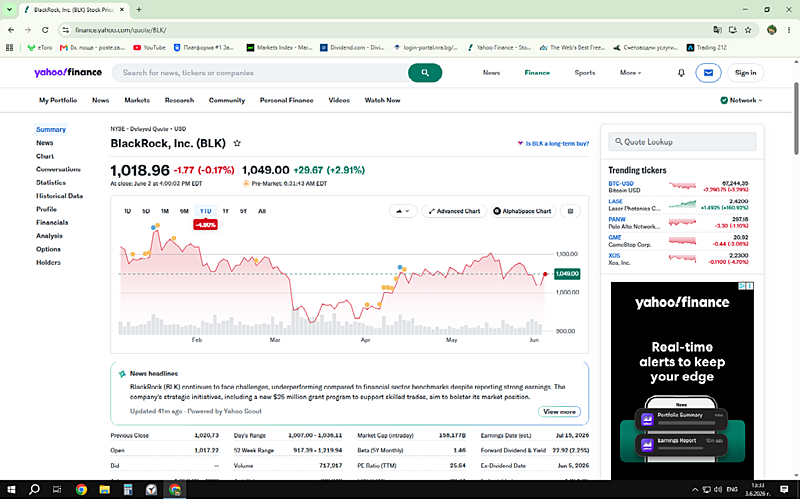Close the BlackRock browser tab
Image resolution: width=800 pixels, height=500 pixels.
[x=121, y=9]
